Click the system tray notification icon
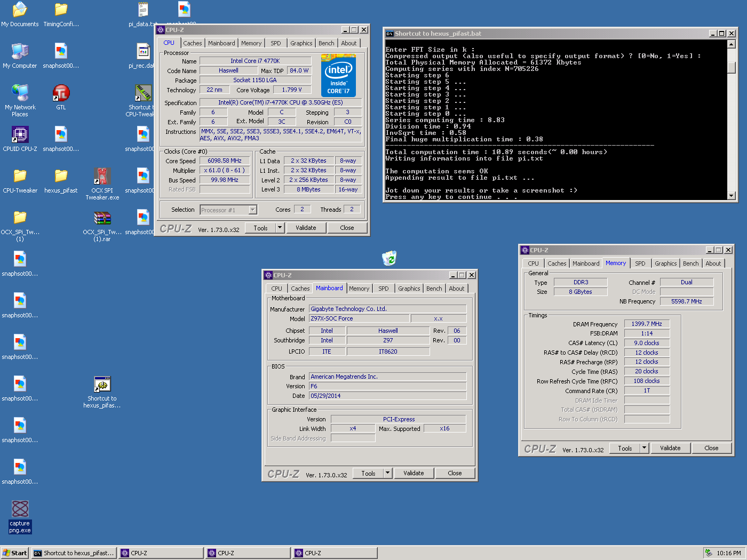The image size is (747, 560). click(709, 553)
